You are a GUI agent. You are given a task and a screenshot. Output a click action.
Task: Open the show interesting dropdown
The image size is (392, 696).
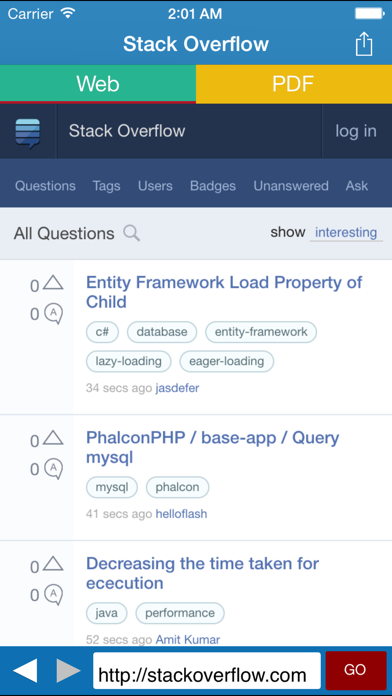pos(346,233)
